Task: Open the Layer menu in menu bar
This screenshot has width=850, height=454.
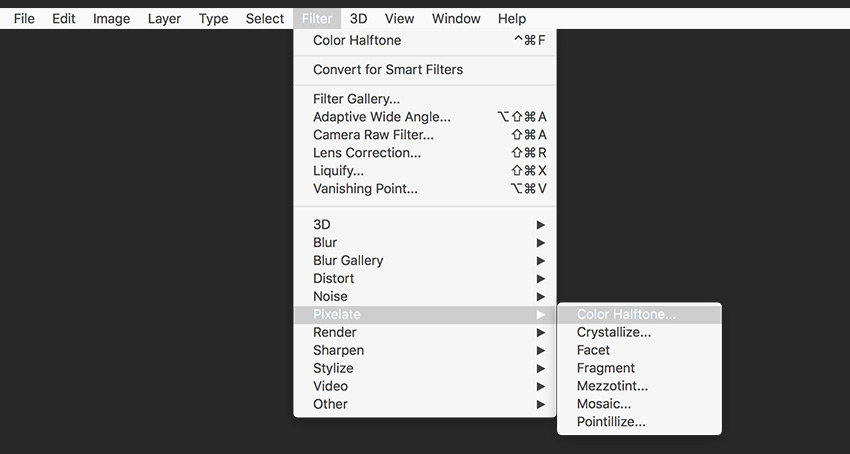Action: 164,18
